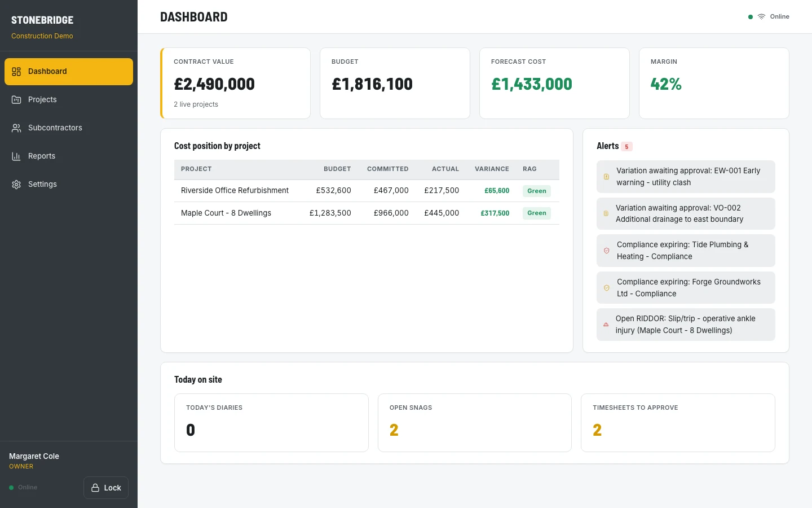Open Forge Groundworks Ltd compliance alert

686,288
